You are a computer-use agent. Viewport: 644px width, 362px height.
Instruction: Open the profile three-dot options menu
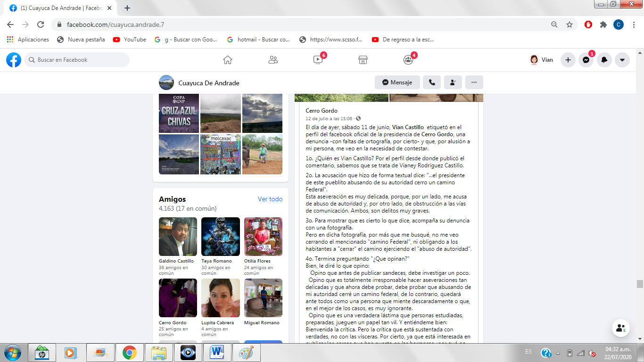[474, 82]
